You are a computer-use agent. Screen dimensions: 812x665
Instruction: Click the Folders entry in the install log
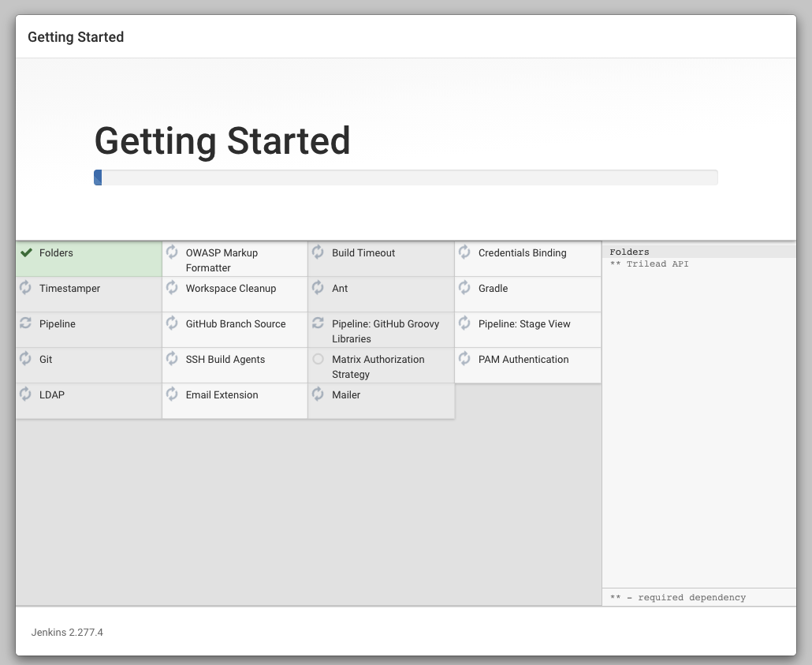[x=629, y=252]
